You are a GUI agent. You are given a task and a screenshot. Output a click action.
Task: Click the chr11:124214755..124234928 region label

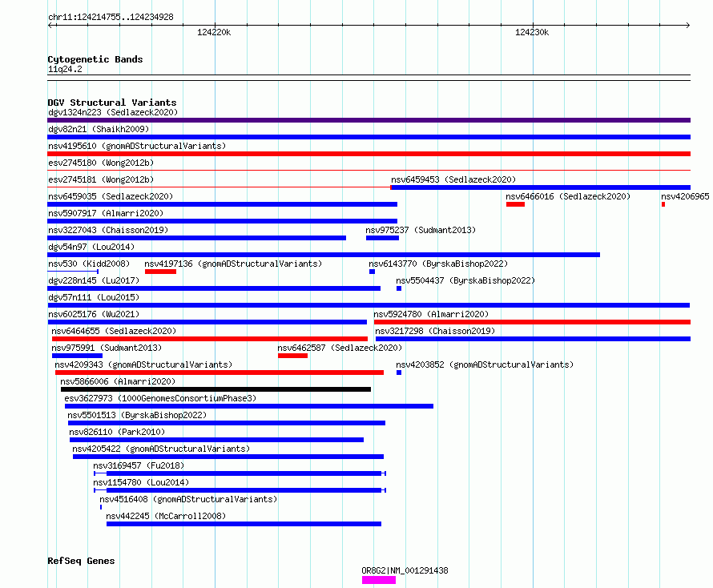click(x=111, y=17)
